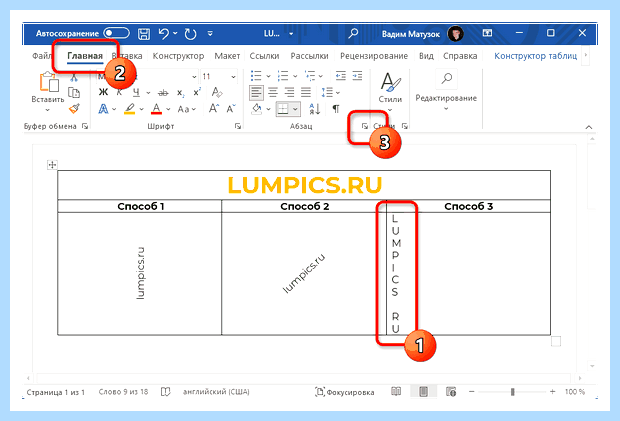Viewport: 620px width, 421px height.
Task: Apply red font color
Action: tap(157, 109)
